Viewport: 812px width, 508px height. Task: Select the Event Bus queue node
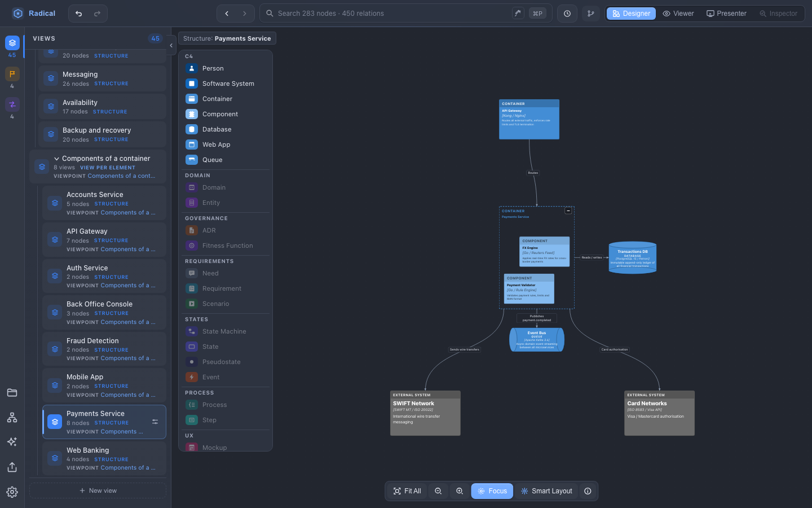point(537,340)
